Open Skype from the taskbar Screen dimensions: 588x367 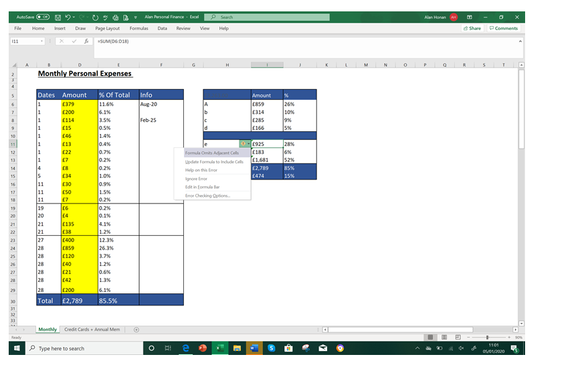[271, 348]
